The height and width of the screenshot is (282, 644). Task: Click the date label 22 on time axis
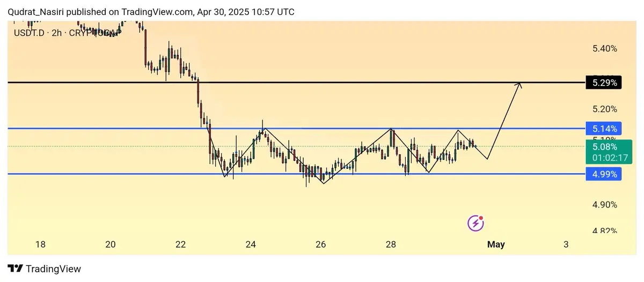point(180,244)
